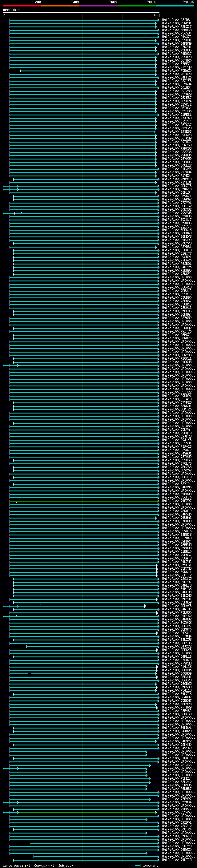Image resolution: width=197 pixels, height=868 pixels.
Task: Select label UniRef100_P14126
Action: tap(177, 667)
